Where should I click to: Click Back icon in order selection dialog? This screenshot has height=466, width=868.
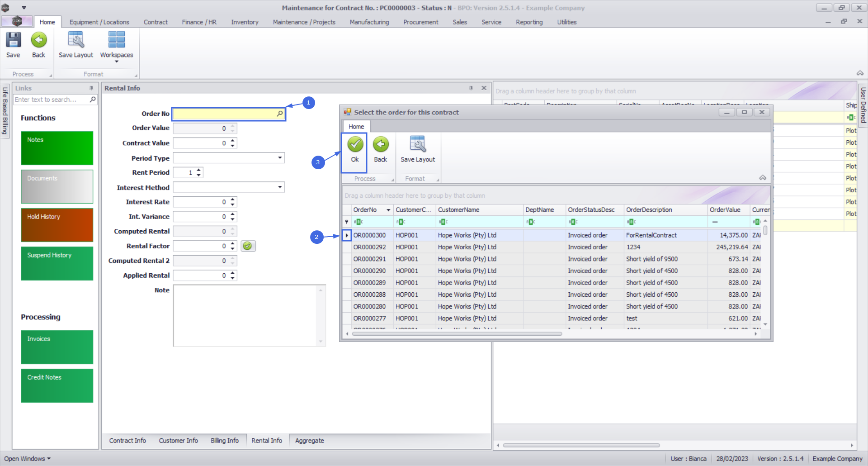pos(381,144)
